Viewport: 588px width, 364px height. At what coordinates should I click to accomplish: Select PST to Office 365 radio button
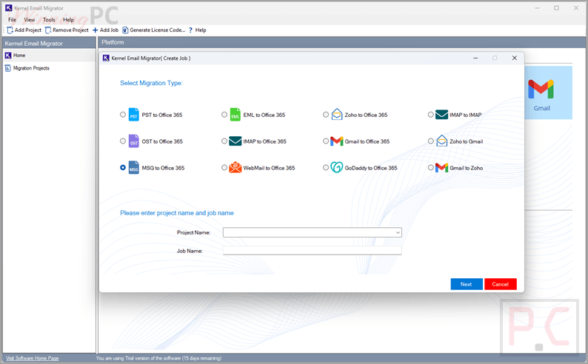[x=123, y=115]
